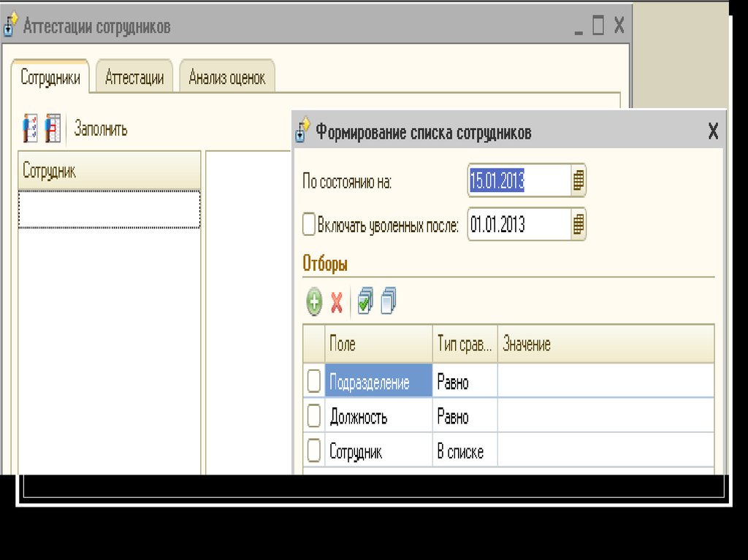The image size is (748, 560).
Task: Click the 15.01.2013 date input field
Action: click(518, 180)
